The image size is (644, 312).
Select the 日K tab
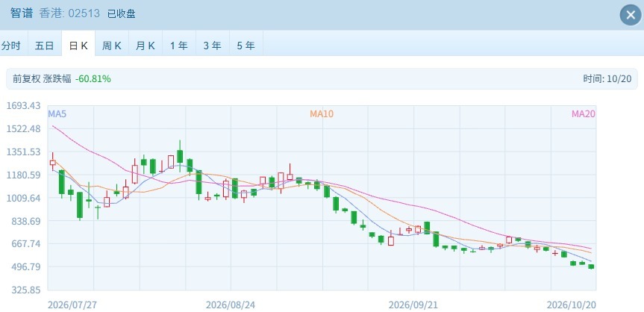[78, 46]
